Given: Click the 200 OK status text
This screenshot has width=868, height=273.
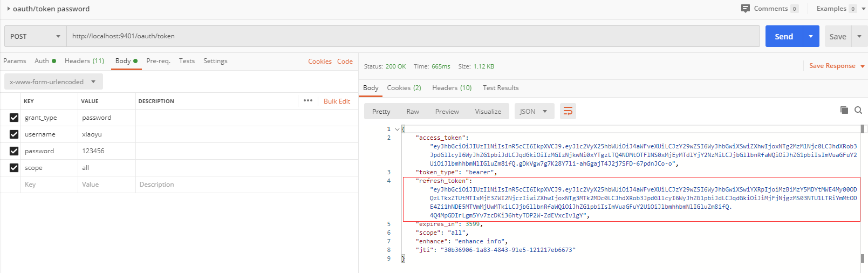Looking at the screenshot, I should 395,66.
